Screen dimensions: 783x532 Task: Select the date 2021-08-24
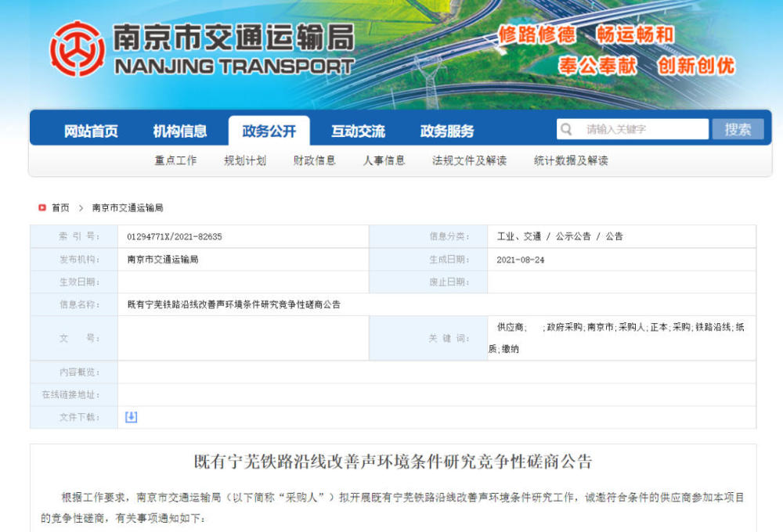521,260
